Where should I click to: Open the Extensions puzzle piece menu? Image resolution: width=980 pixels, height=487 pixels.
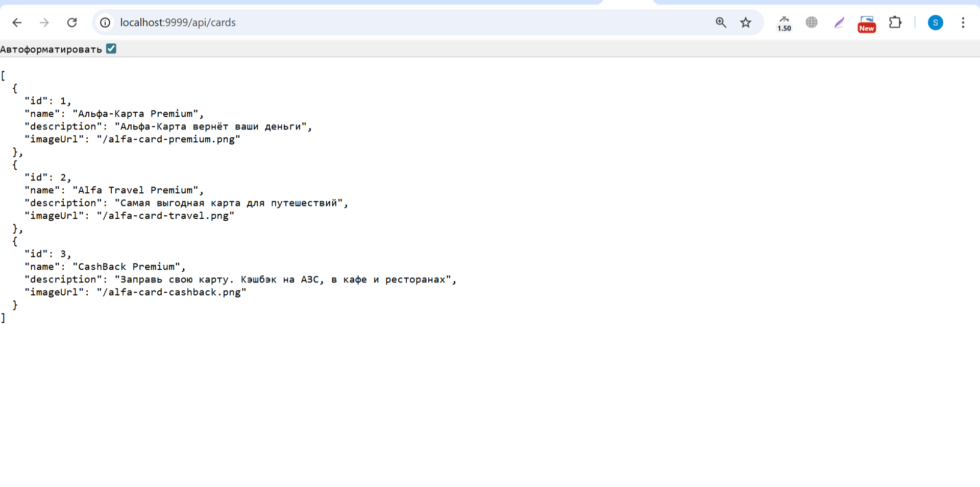[x=895, y=22]
